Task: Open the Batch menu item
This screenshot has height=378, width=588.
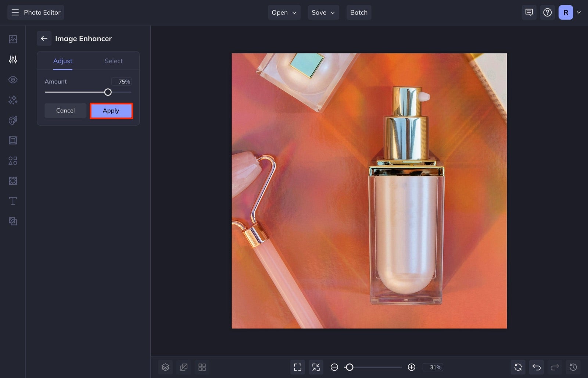Action: [x=359, y=12]
